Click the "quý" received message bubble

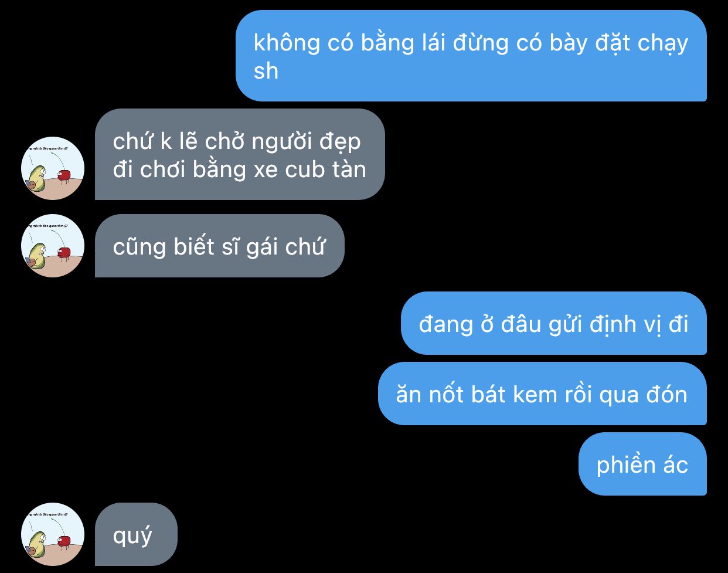pyautogui.click(x=136, y=534)
